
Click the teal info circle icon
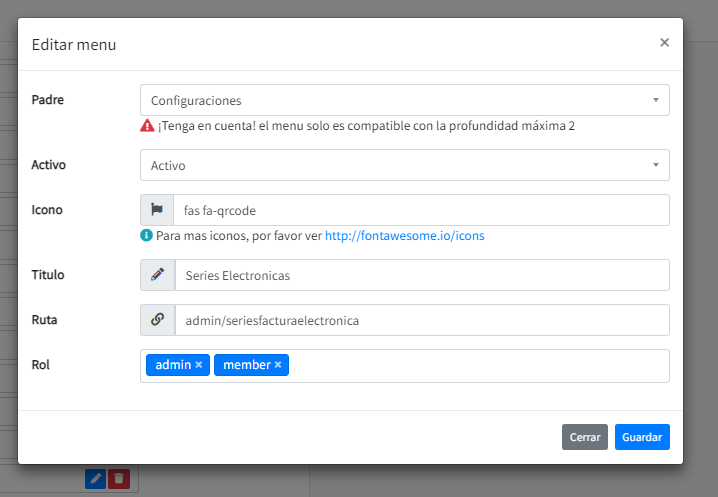coord(147,236)
